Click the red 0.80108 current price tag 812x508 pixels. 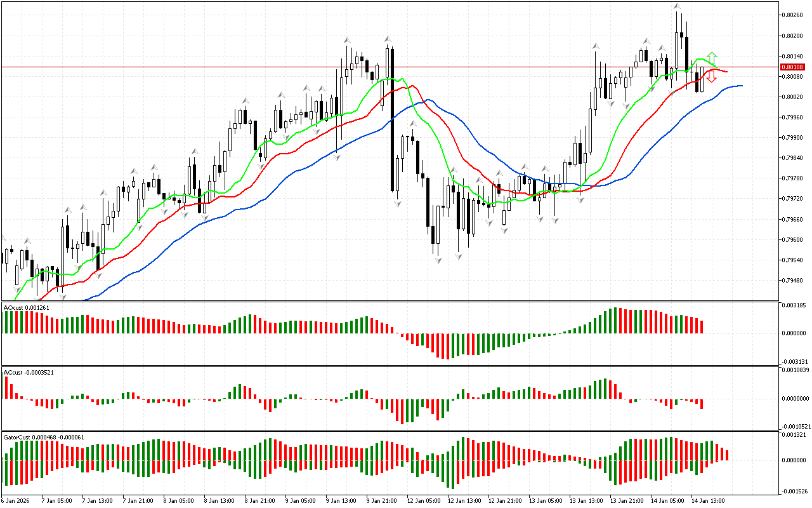(x=793, y=67)
